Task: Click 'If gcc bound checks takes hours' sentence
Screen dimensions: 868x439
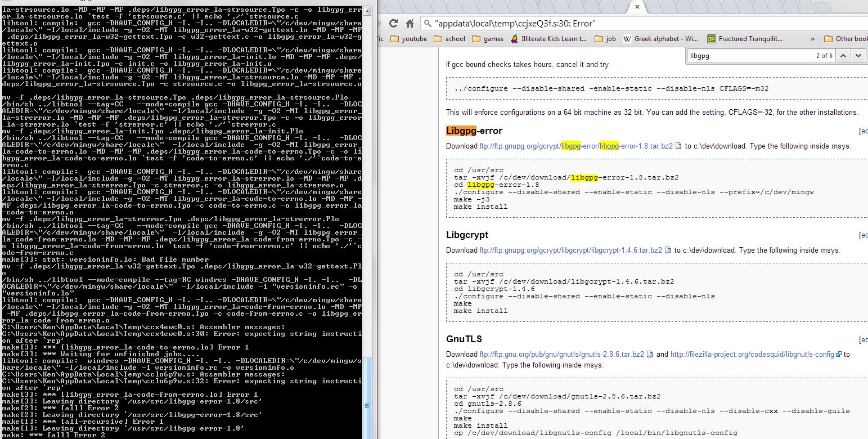Action: point(527,65)
